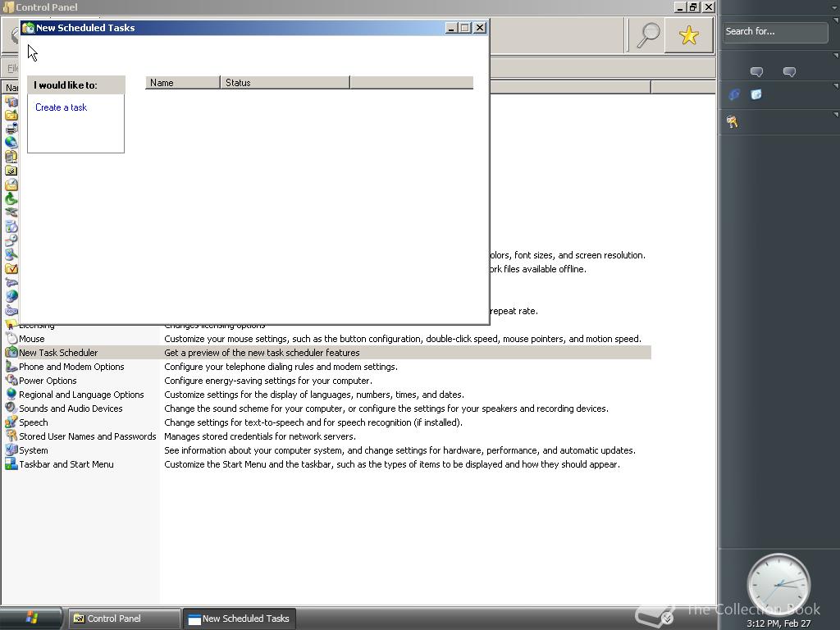Click the right speech bubble sidebar icon
The image size is (840, 630).
(789, 72)
